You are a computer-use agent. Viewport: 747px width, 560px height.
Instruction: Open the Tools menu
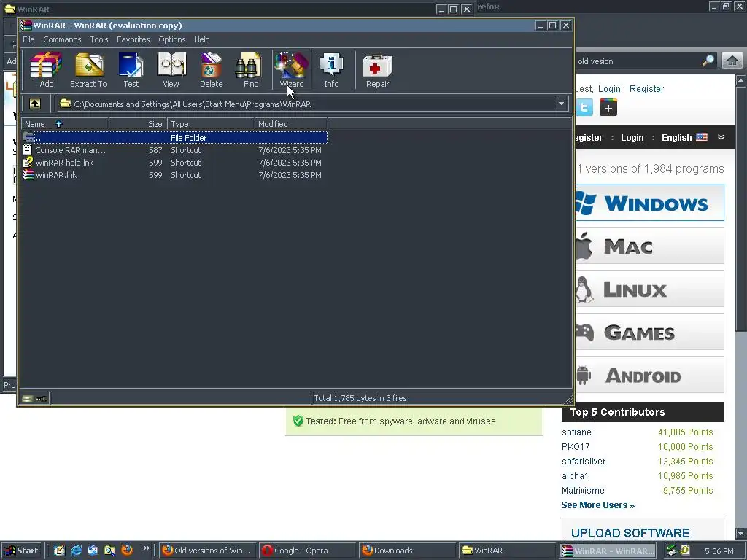(x=99, y=39)
